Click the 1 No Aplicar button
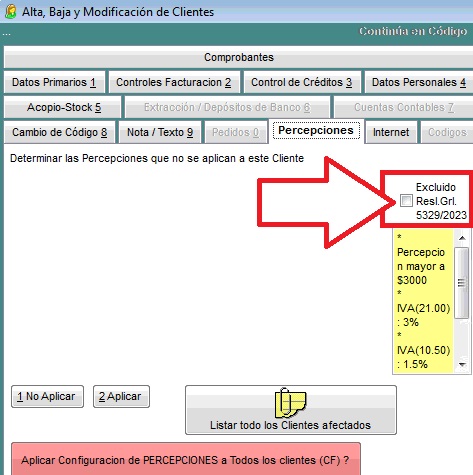The image size is (473, 475). click(x=47, y=396)
